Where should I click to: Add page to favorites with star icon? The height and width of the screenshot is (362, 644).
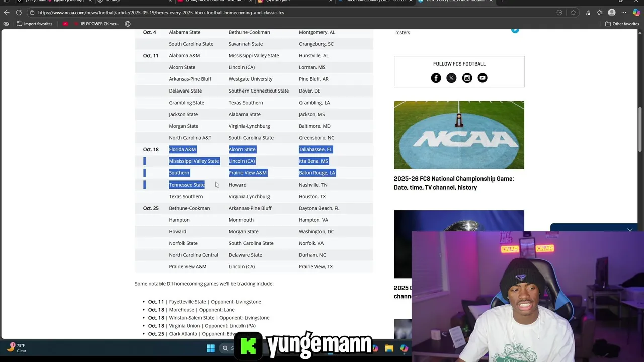(x=573, y=13)
